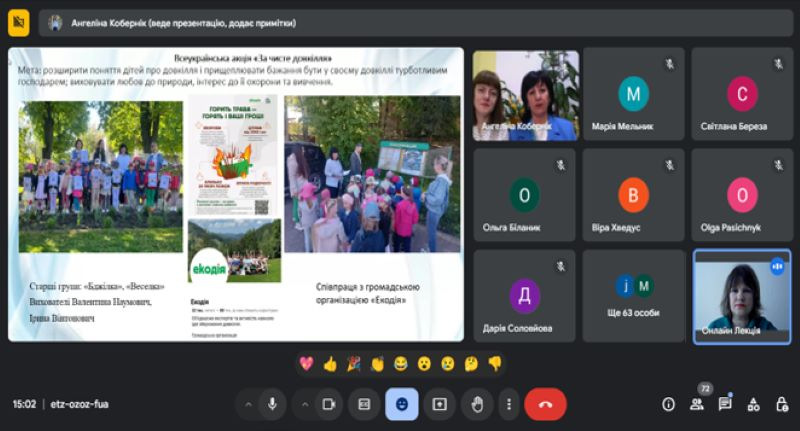Click the muted mic icon on Olga Pasichnyk
This screenshot has height=431, width=800.
pyautogui.click(x=778, y=165)
